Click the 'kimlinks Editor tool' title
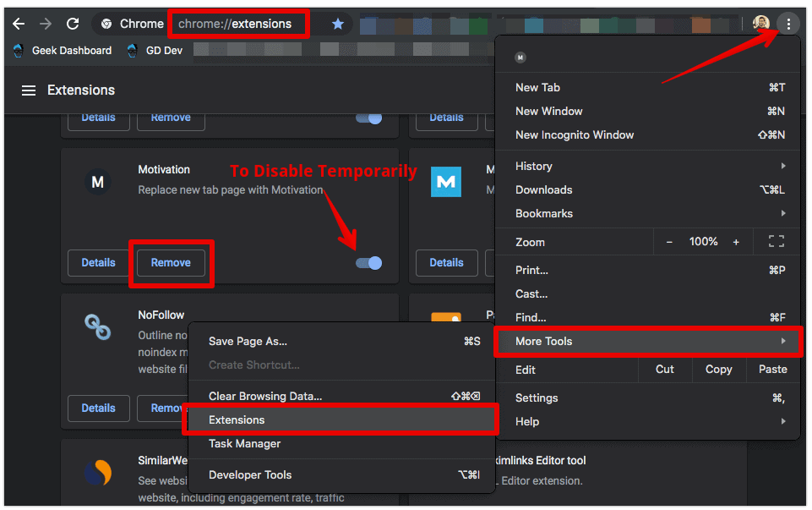 (x=541, y=461)
